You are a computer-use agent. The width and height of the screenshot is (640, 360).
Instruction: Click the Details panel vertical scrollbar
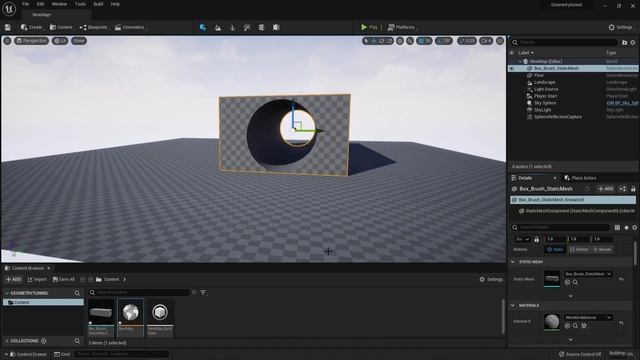pos(635,253)
